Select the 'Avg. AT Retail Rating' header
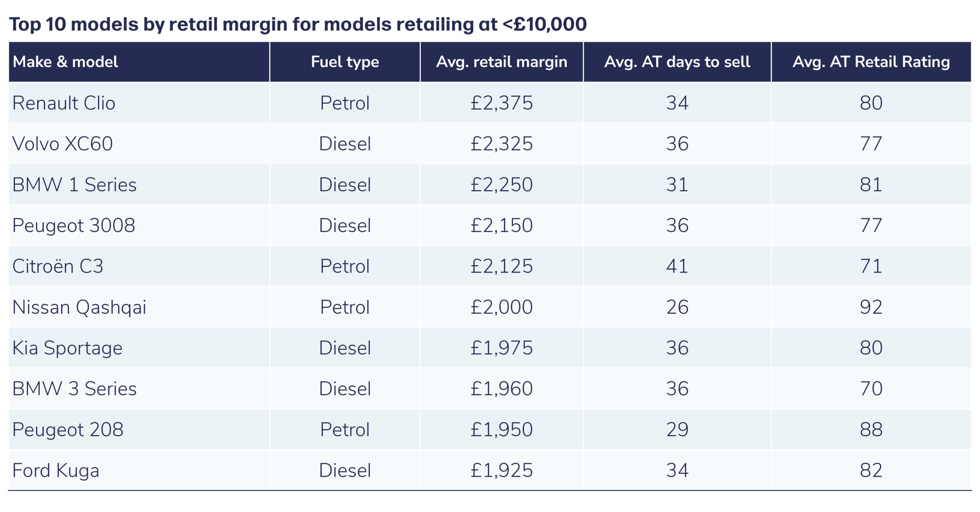The image size is (980, 512). coord(871,62)
